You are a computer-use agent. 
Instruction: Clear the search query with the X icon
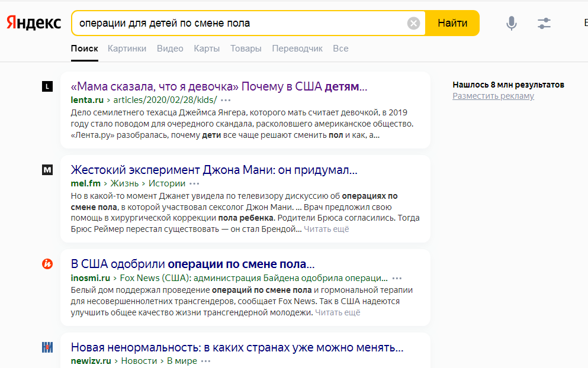point(414,23)
